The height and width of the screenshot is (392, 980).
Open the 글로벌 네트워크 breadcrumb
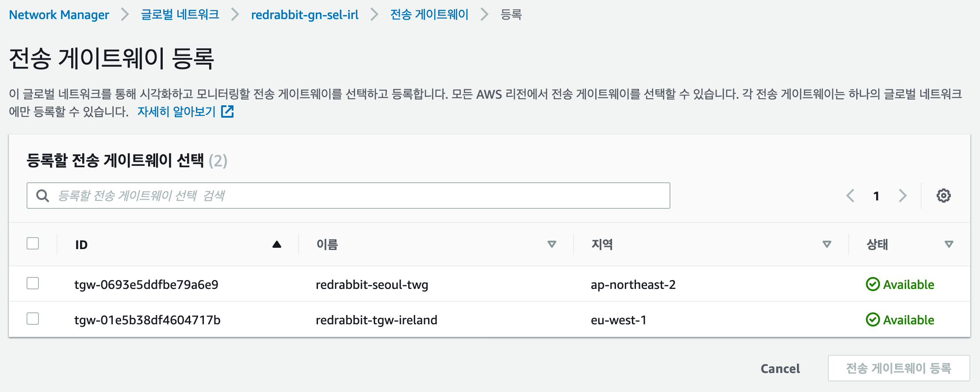(x=180, y=15)
